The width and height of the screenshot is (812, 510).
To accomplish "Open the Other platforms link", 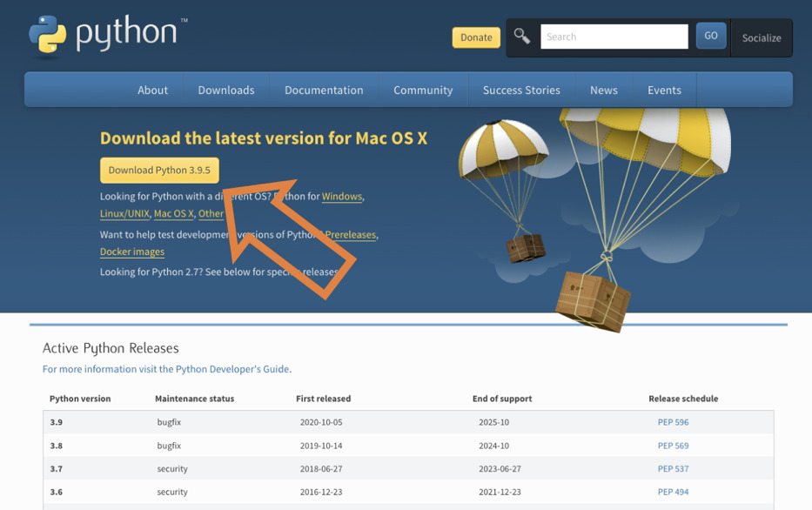I will [211, 213].
